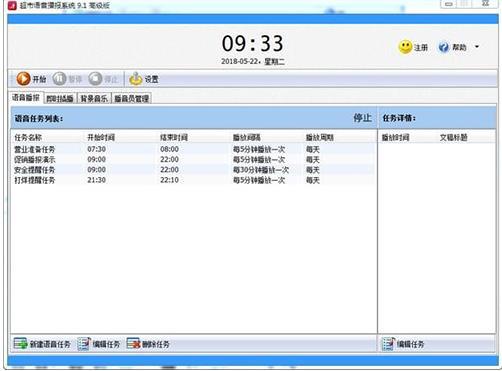Expand the dropdown arrow next to 帮助

click(477, 47)
